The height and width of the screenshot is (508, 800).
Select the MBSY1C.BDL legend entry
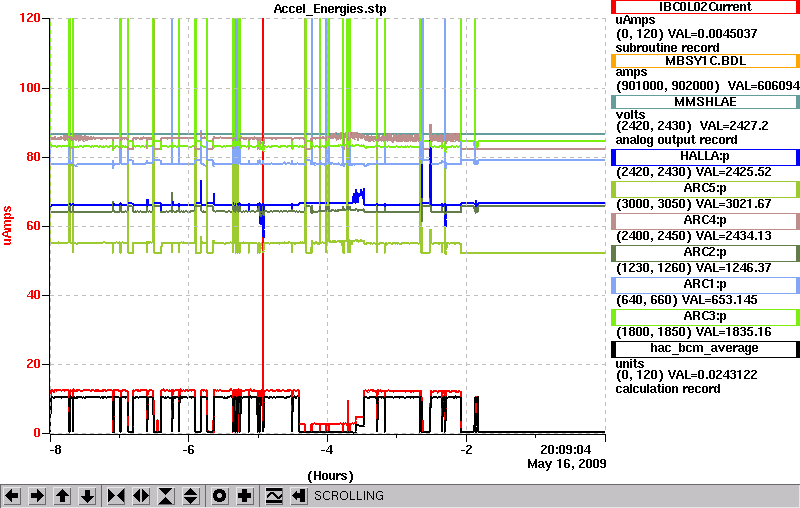(x=705, y=61)
